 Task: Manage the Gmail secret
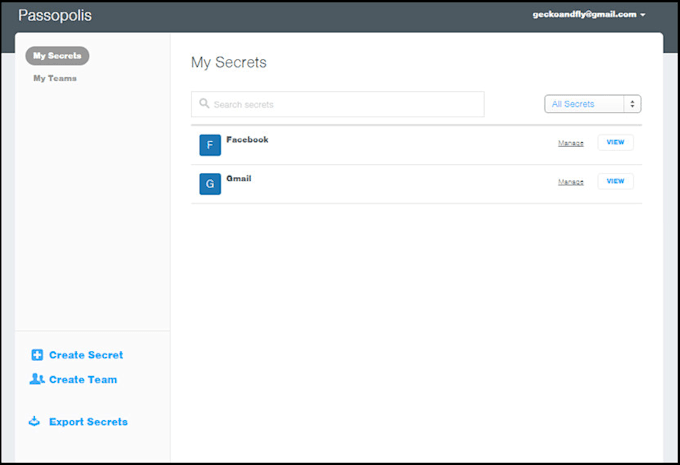(x=570, y=182)
